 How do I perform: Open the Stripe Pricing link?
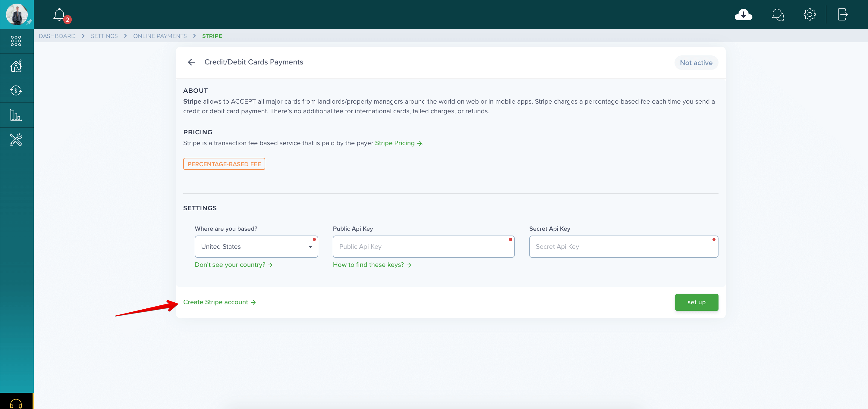pyautogui.click(x=398, y=143)
